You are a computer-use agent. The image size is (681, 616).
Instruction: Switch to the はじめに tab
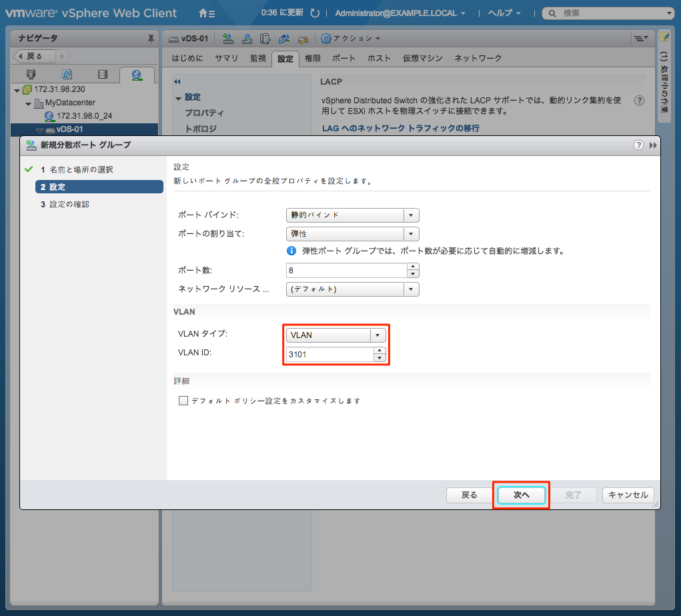point(187,58)
